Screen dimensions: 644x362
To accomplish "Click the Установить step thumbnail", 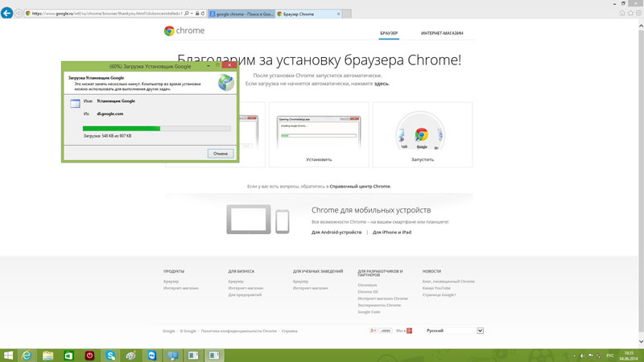I will (x=319, y=134).
